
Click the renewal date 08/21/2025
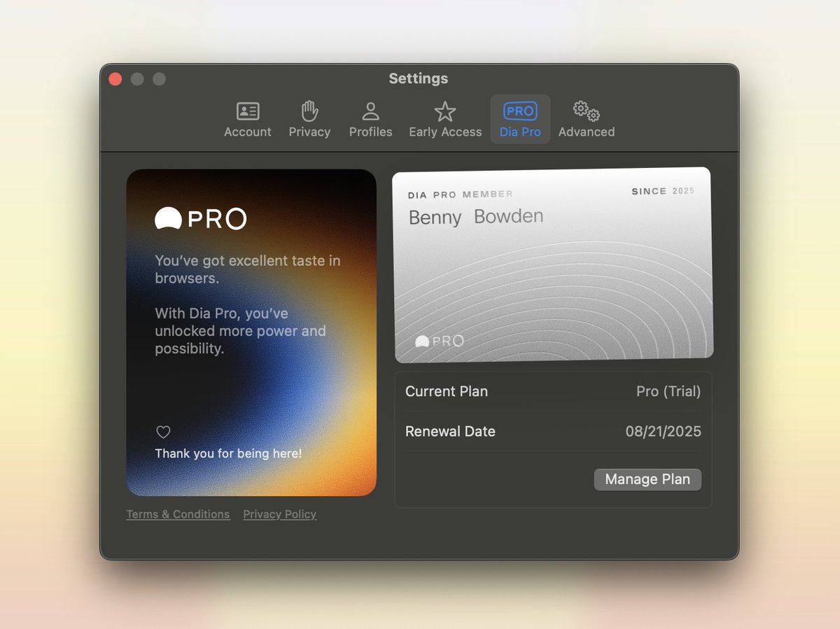[664, 431]
